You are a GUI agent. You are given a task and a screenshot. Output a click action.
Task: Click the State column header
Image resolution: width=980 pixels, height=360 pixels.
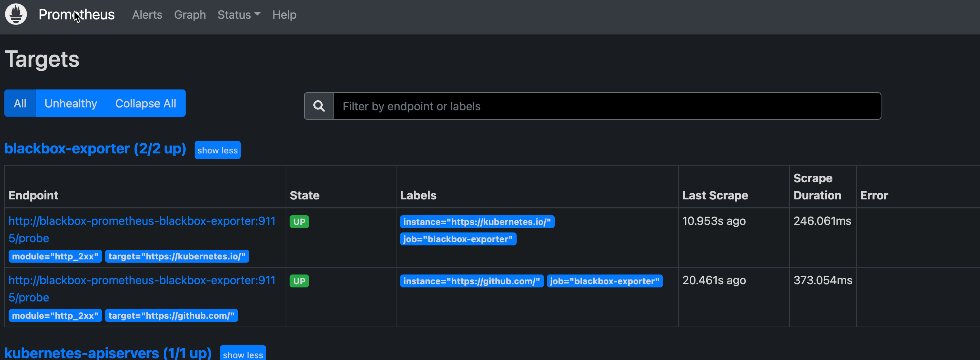[304, 195]
